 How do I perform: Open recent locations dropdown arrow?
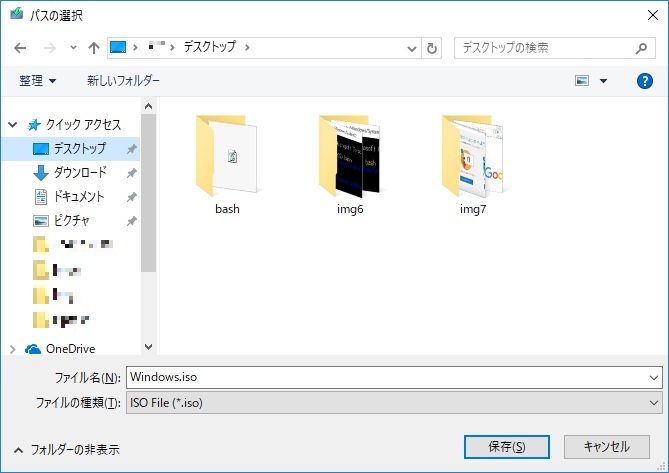[x=73, y=48]
